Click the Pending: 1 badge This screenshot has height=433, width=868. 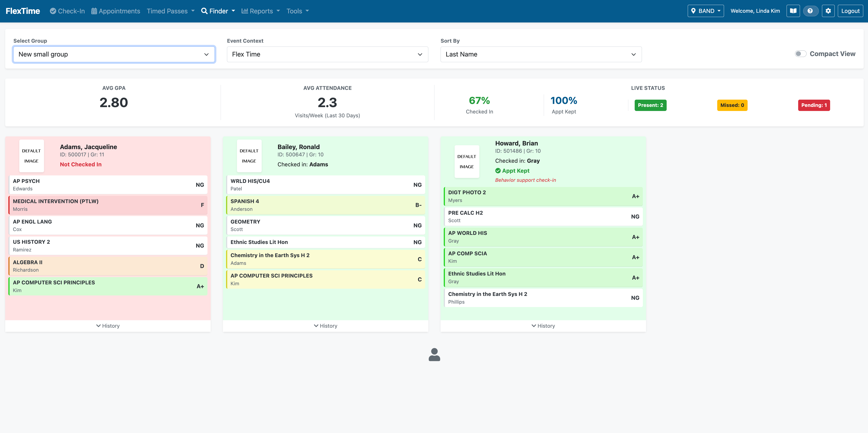tap(814, 105)
